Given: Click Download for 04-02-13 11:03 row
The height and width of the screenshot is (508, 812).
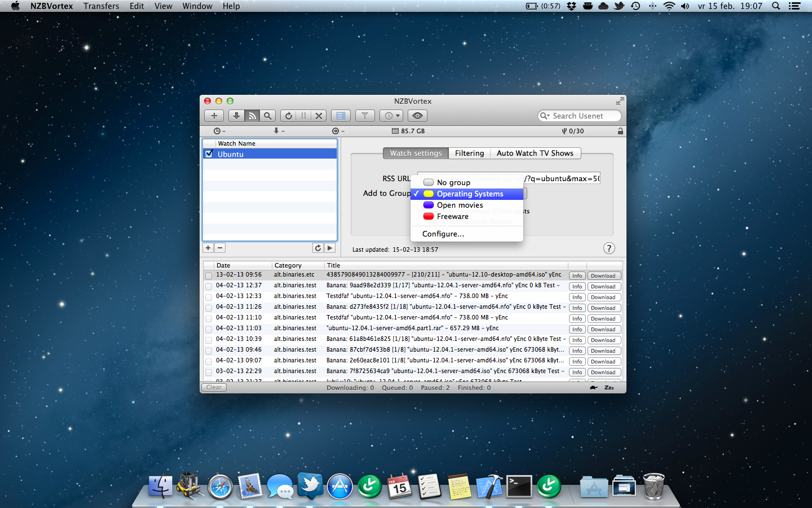Looking at the screenshot, I should coord(603,329).
